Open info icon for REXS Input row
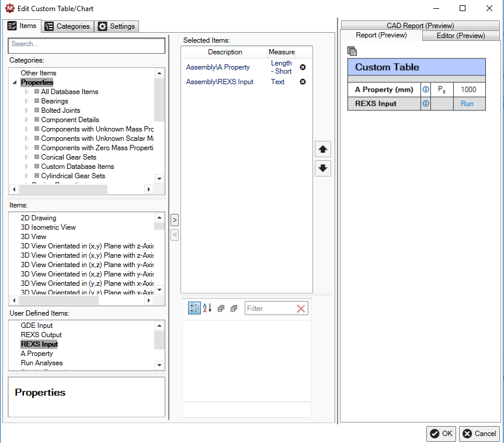 coord(426,103)
